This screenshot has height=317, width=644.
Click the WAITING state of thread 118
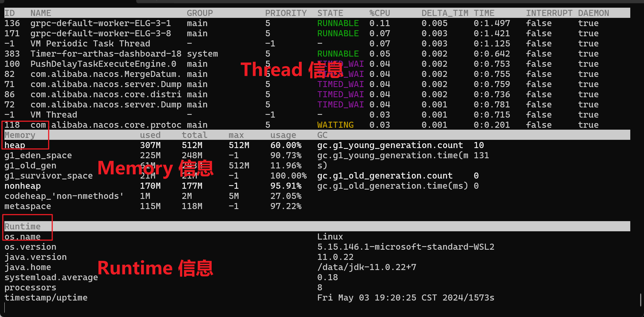tap(335, 125)
